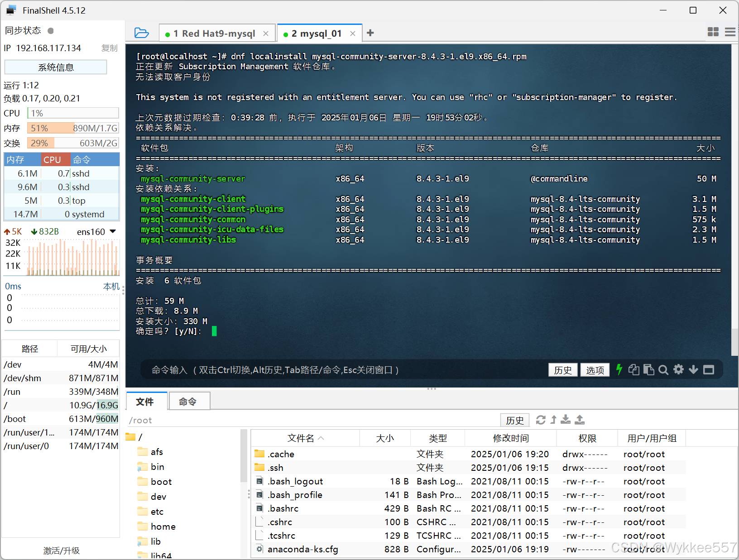Switch to the Red Hat9-mysql tab
Image resolution: width=739 pixels, height=560 pixels.
click(x=213, y=33)
